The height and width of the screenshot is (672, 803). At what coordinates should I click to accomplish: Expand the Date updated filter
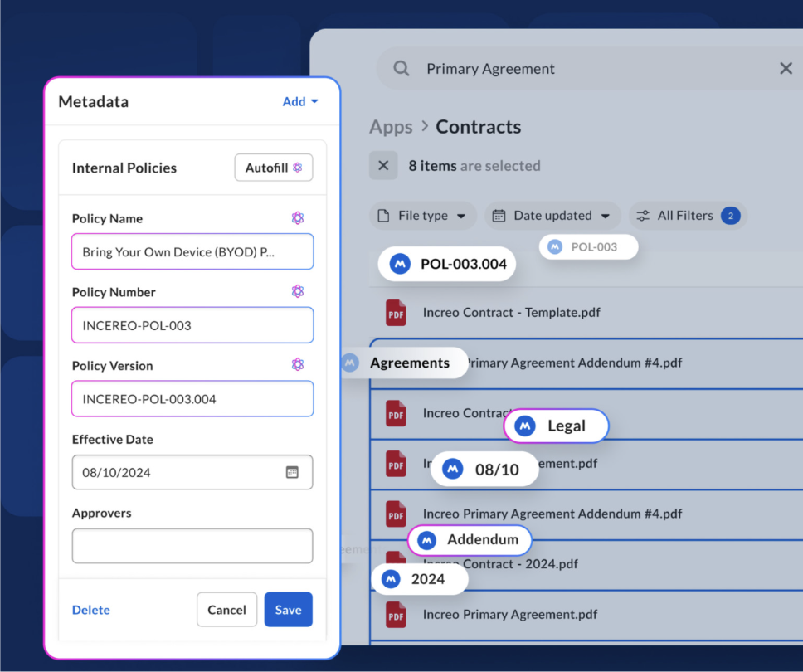[552, 216]
